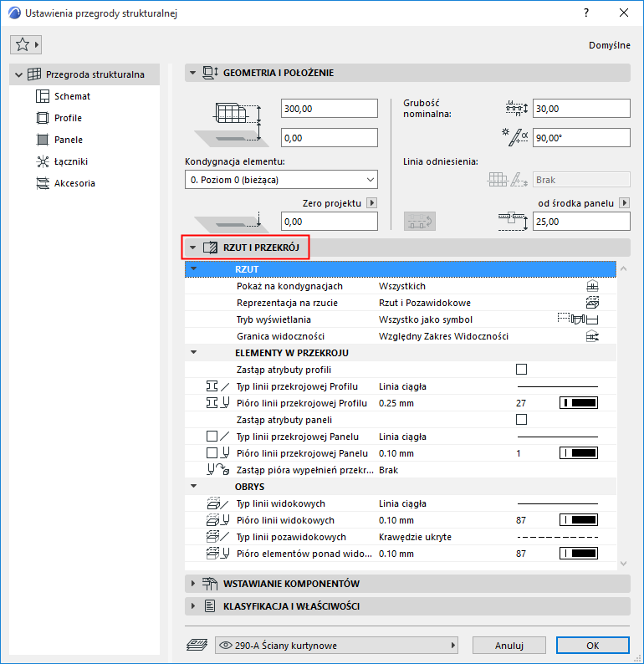644x664 pixels.
Task: Click the Typ linii pozawidokowych row icon
Action: click(x=217, y=537)
